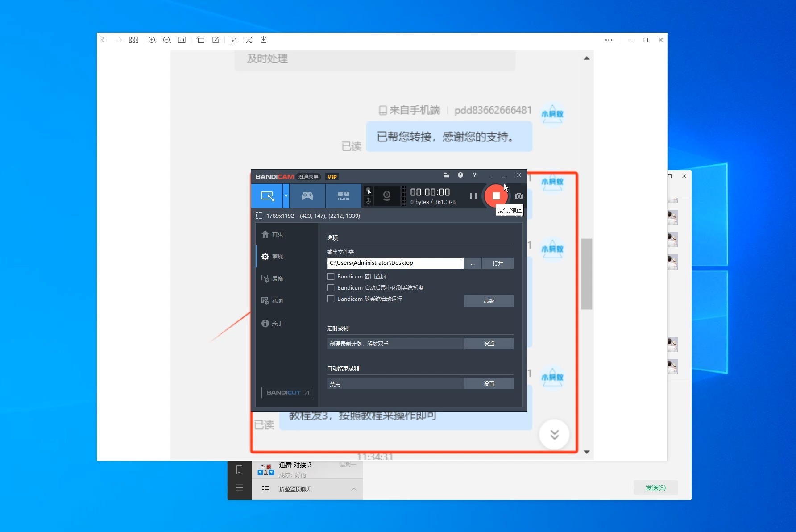Screen dimensions: 796x532
Task: Click the text recognition icon in viewer
Action: click(249, 40)
